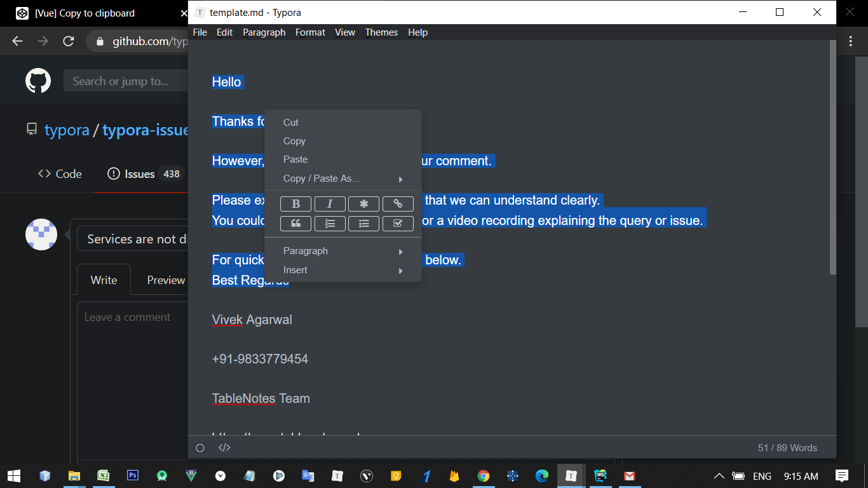Toggle focus via circle icon in status bar
Screen dimensions: 868x488
coord(200,447)
